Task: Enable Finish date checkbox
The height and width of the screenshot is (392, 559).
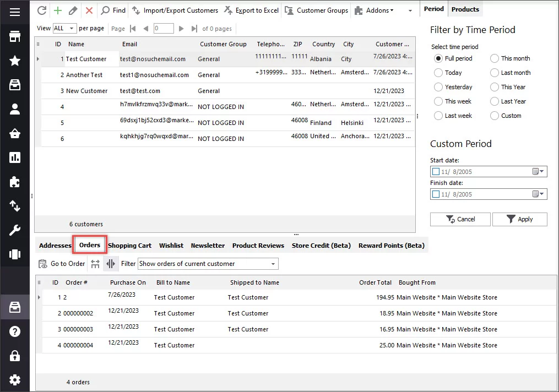Action: coord(436,194)
